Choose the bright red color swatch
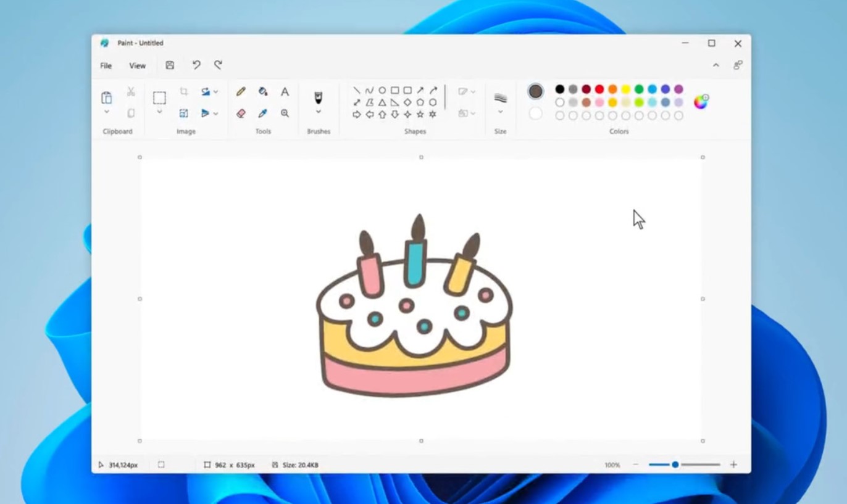 pos(599,89)
